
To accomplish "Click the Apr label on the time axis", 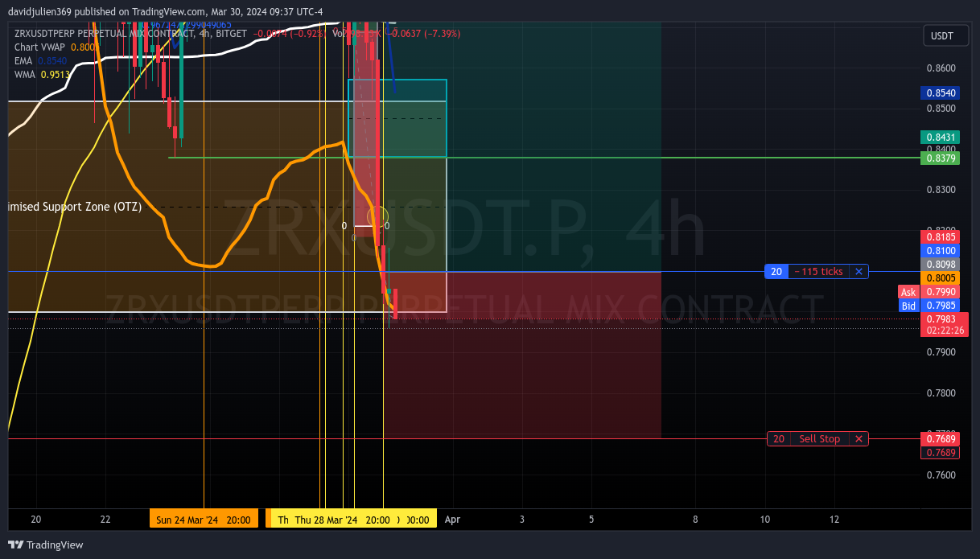I will (452, 520).
